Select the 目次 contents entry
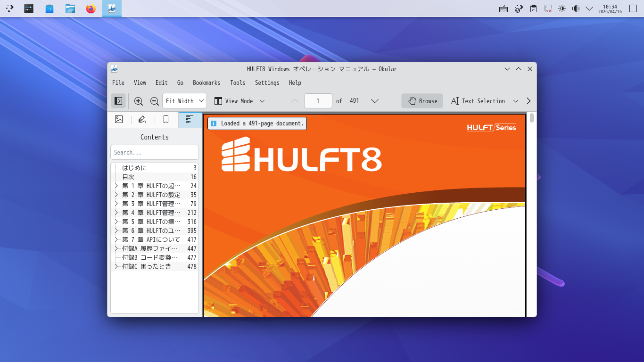Viewport: 644px width, 362px height. coord(155,177)
